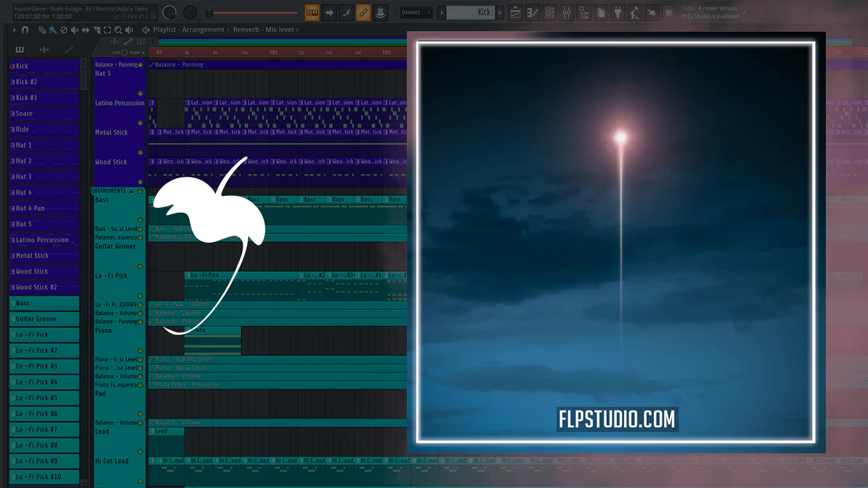Select the Slip tool in playlist toolbar
Screen dimensions: 868x488
[x=85, y=30]
